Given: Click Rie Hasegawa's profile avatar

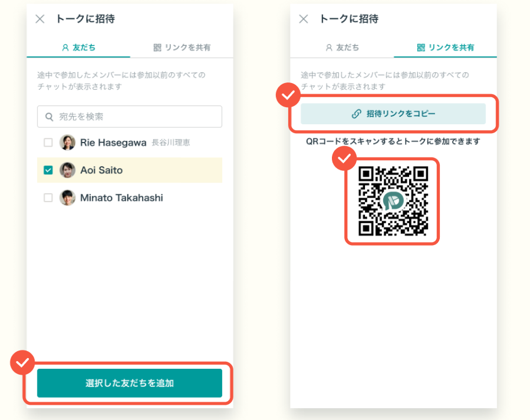Looking at the screenshot, I should (x=67, y=142).
